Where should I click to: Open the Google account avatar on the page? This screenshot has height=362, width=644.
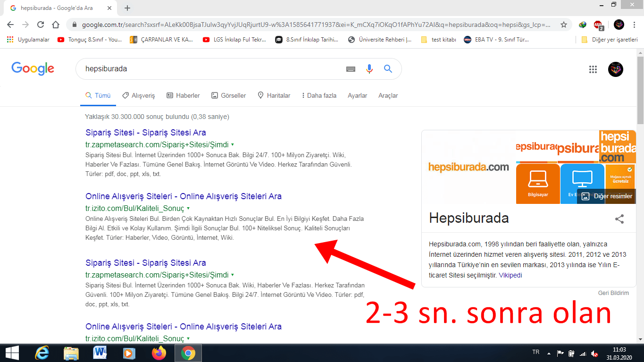[x=616, y=69]
